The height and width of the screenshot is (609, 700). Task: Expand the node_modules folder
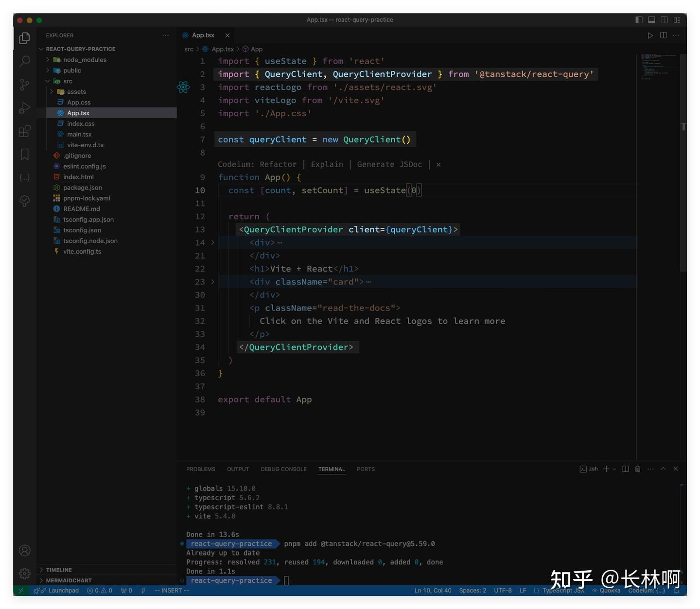click(47, 59)
